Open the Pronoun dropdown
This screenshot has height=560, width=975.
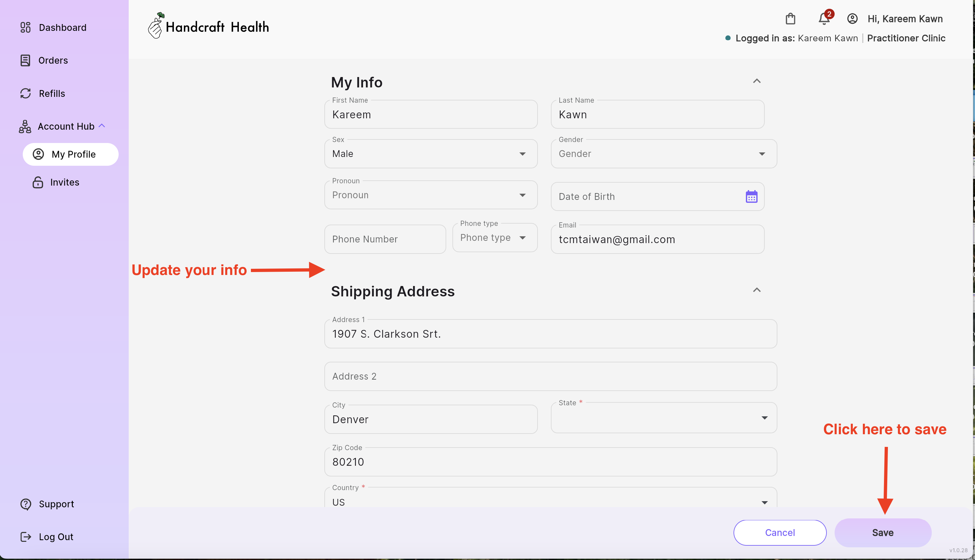coord(430,195)
